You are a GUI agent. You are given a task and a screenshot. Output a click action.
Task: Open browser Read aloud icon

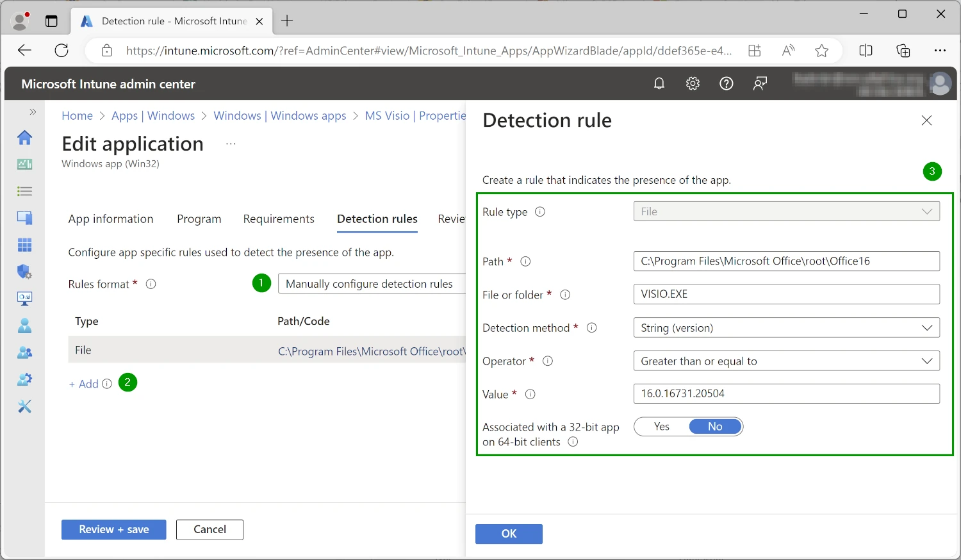(x=789, y=51)
